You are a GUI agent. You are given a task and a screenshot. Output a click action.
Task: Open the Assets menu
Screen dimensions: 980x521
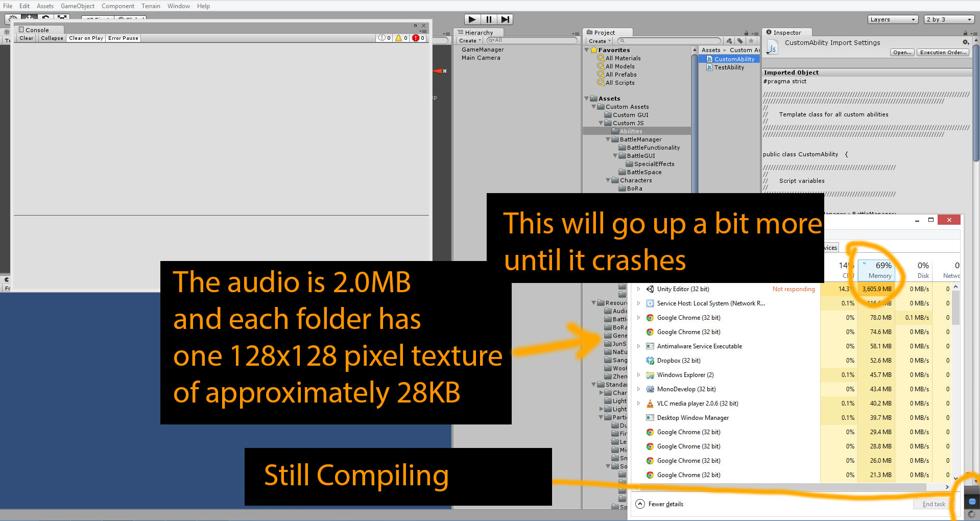(45, 6)
